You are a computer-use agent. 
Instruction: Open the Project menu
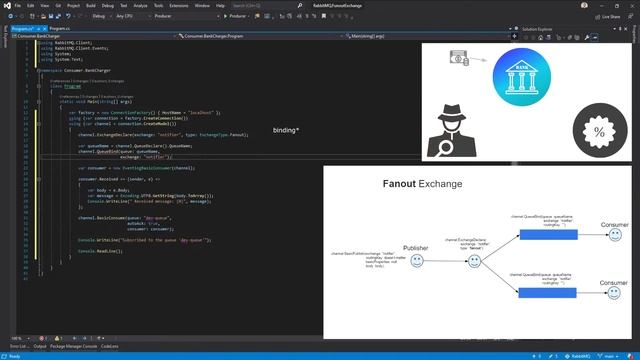73,6
